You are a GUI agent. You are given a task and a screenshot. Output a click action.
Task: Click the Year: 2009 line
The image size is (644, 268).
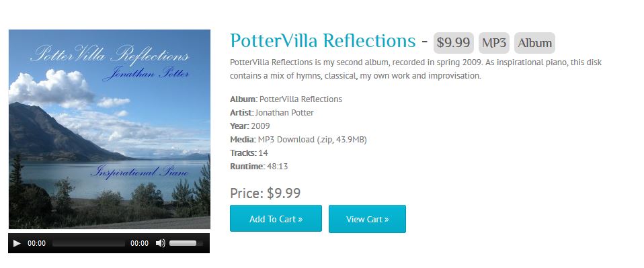pyautogui.click(x=249, y=126)
